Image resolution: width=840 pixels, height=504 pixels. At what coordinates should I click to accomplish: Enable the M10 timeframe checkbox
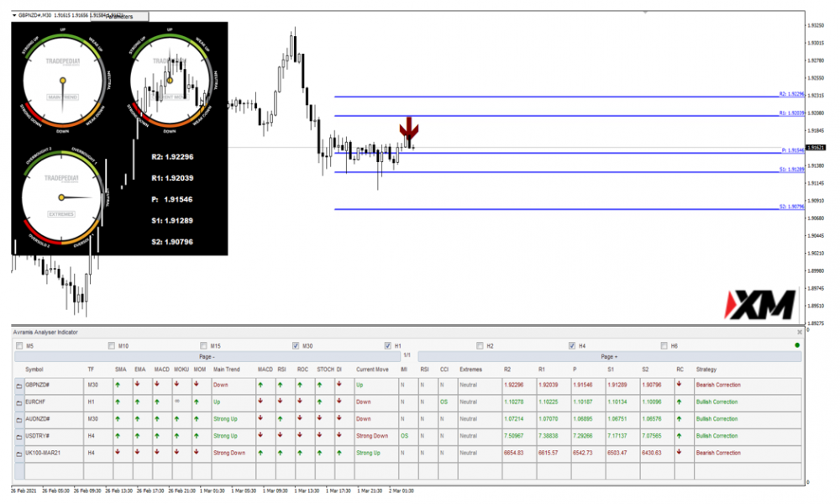pyautogui.click(x=112, y=346)
